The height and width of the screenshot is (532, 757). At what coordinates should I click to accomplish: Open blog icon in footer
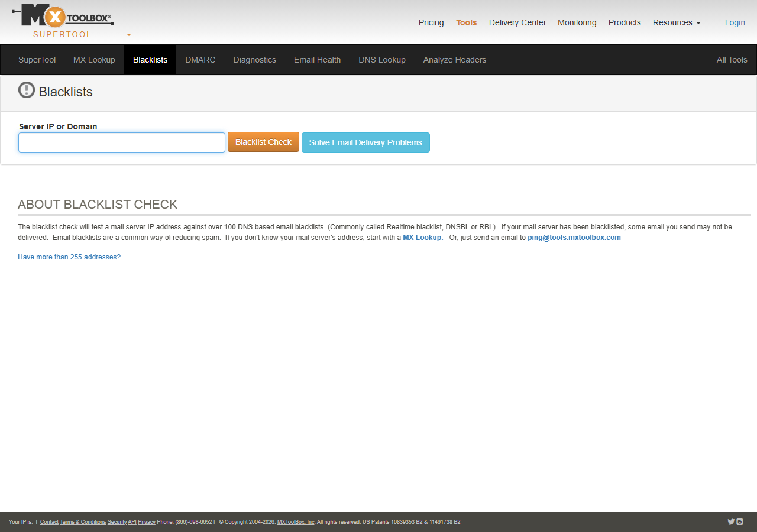(740, 521)
